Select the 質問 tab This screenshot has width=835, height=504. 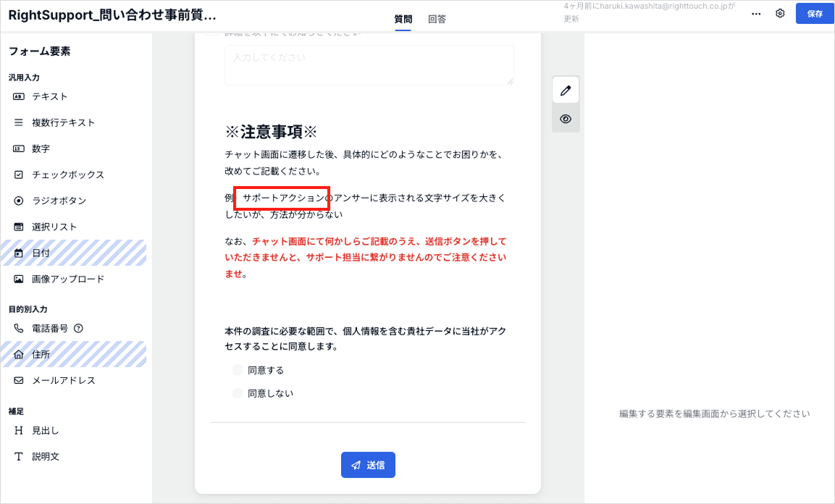pos(403,20)
